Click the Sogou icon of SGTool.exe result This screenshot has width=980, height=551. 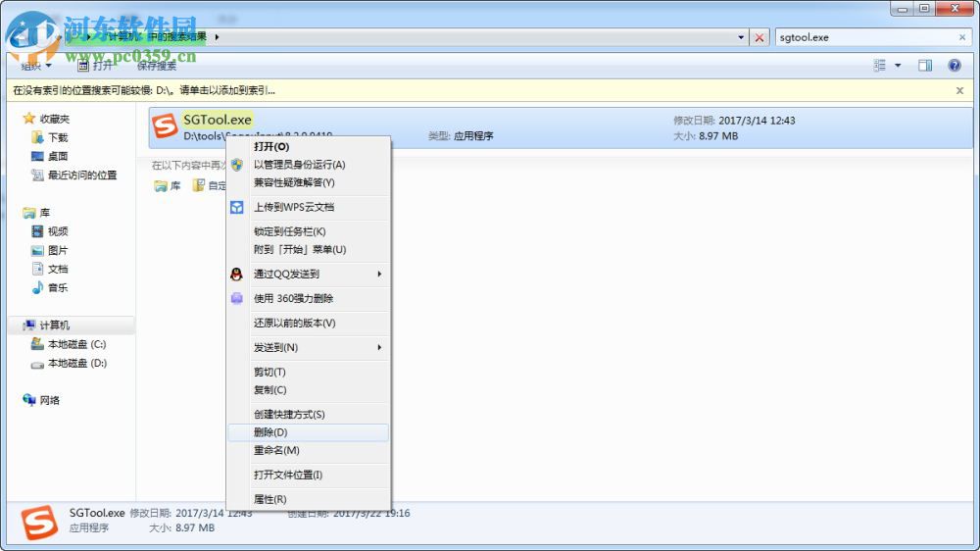[x=165, y=126]
